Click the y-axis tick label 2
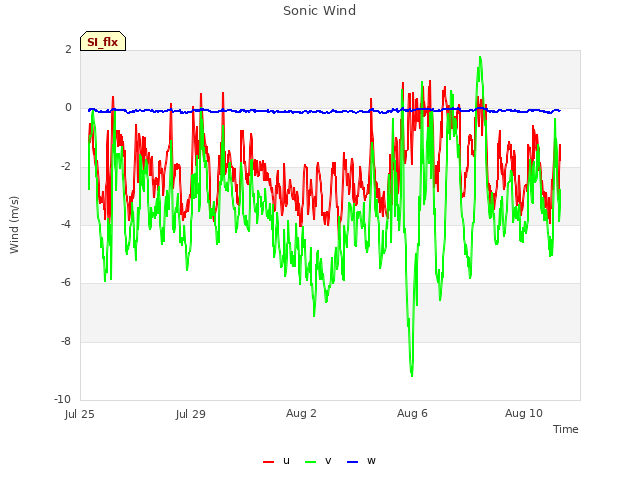Viewport: 640px width, 480px height. [68, 49]
